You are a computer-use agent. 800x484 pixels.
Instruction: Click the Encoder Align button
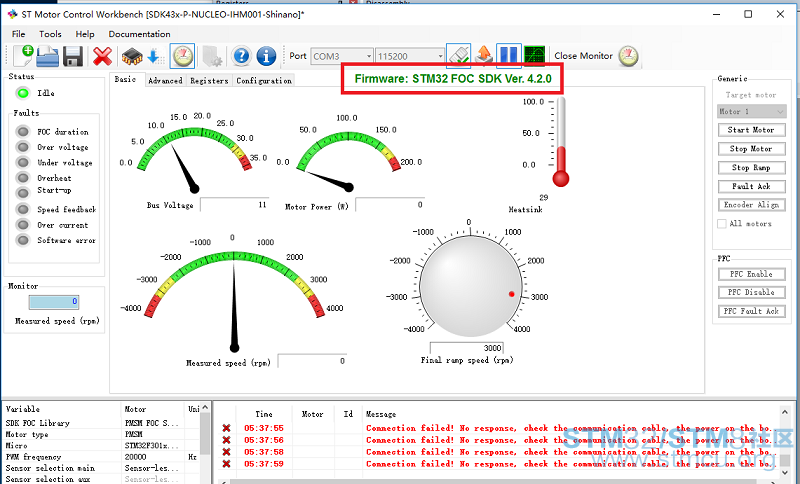[751, 205]
